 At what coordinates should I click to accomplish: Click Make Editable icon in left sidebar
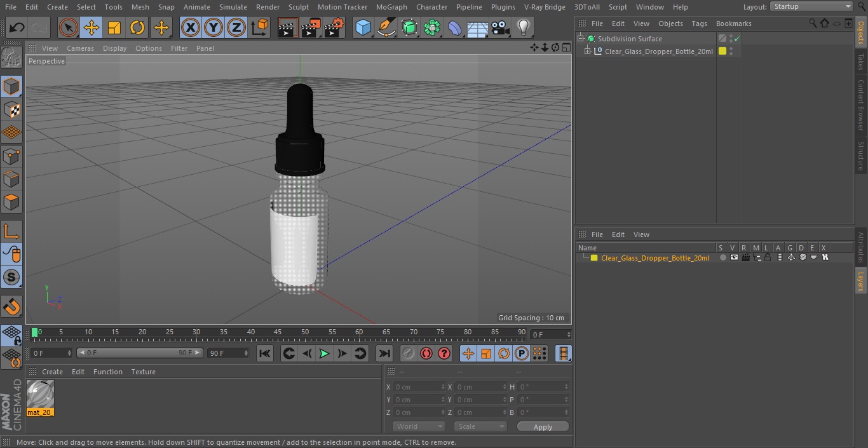point(11,58)
